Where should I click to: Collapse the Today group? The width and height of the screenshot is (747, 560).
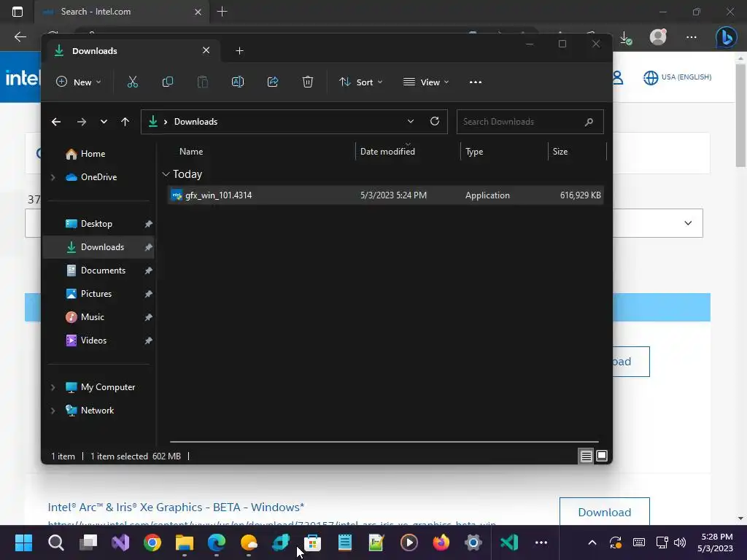(x=166, y=174)
